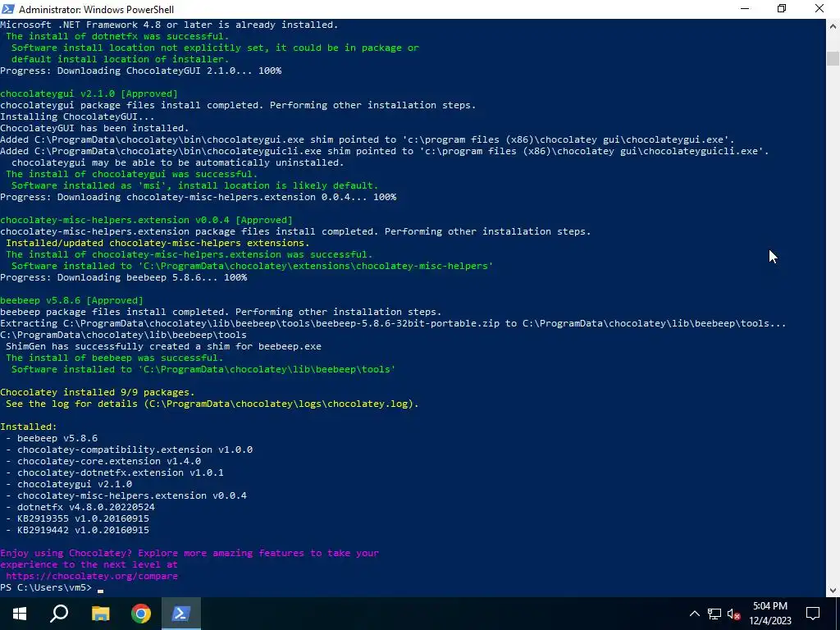This screenshot has height=630, width=840.
Task: Click 'Microsoft .NET Framework 4.8 or later' line
Action: (169, 25)
